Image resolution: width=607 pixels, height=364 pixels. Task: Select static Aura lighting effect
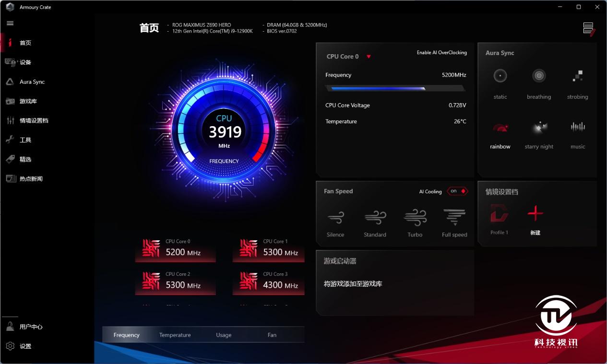500,83
